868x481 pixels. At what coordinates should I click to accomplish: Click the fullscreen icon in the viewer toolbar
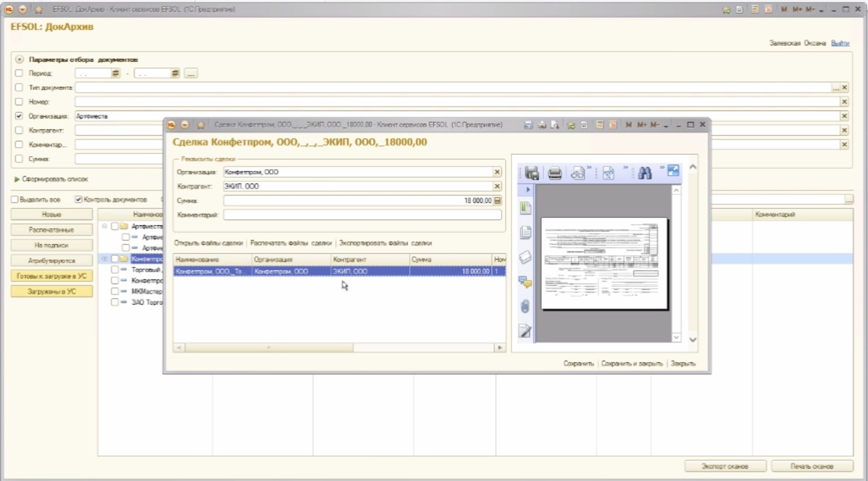click(673, 171)
